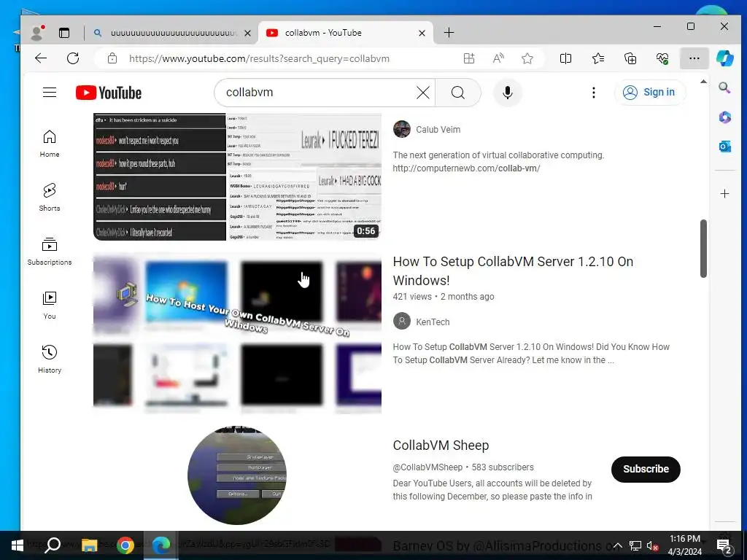747x560 pixels.
Task: Open the Edge profile icon
Action: point(37,32)
